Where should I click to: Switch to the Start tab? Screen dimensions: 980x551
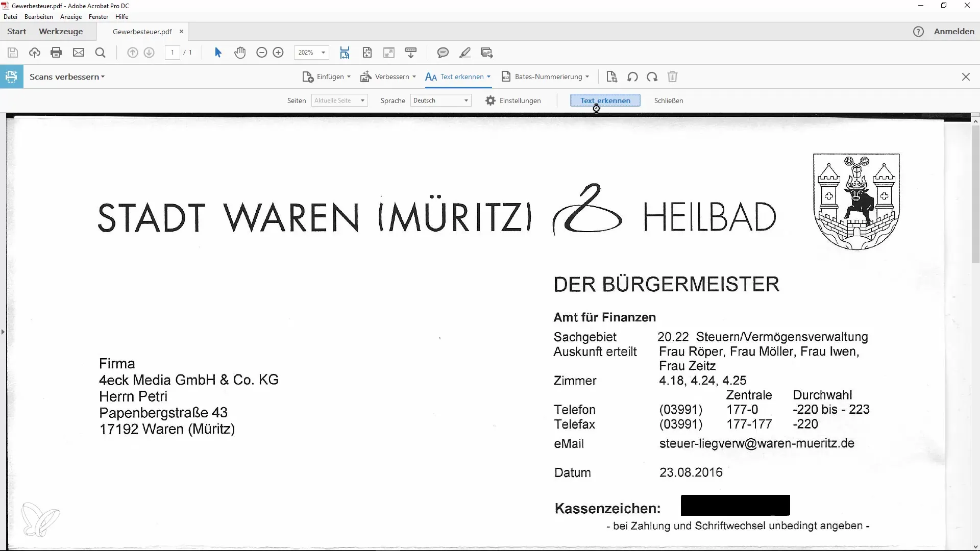click(16, 32)
